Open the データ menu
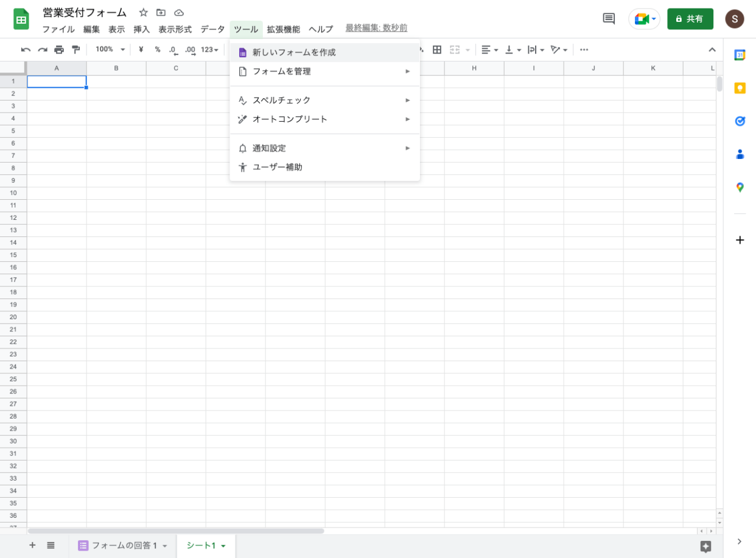Image resolution: width=756 pixels, height=558 pixels. pyautogui.click(x=212, y=29)
